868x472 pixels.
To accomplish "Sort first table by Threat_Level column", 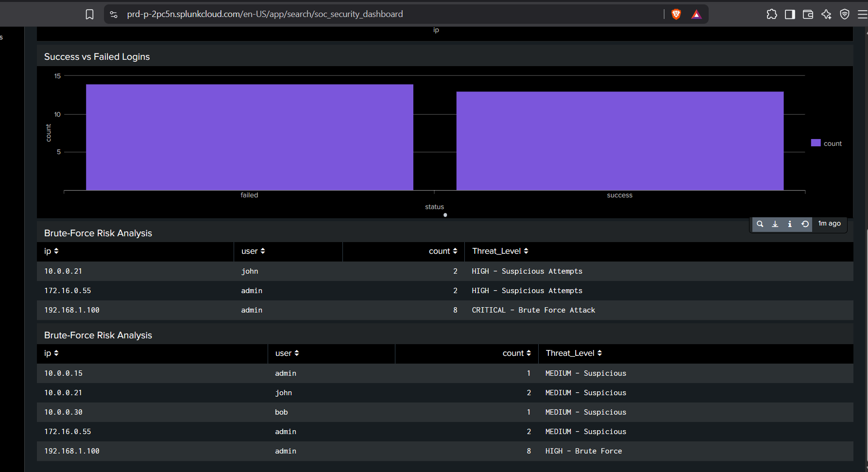I will [500, 251].
